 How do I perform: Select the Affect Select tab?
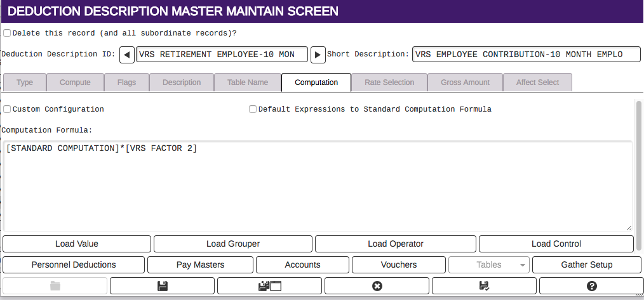click(537, 82)
